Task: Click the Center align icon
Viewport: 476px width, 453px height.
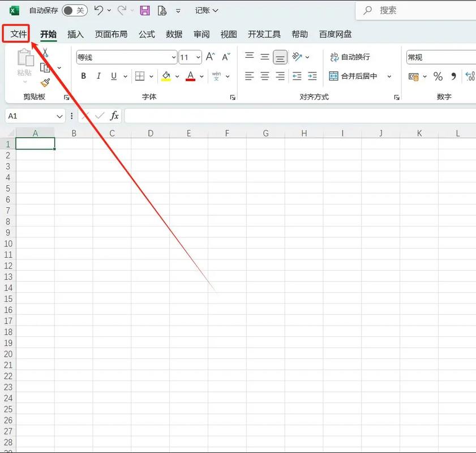Action: 265,76
